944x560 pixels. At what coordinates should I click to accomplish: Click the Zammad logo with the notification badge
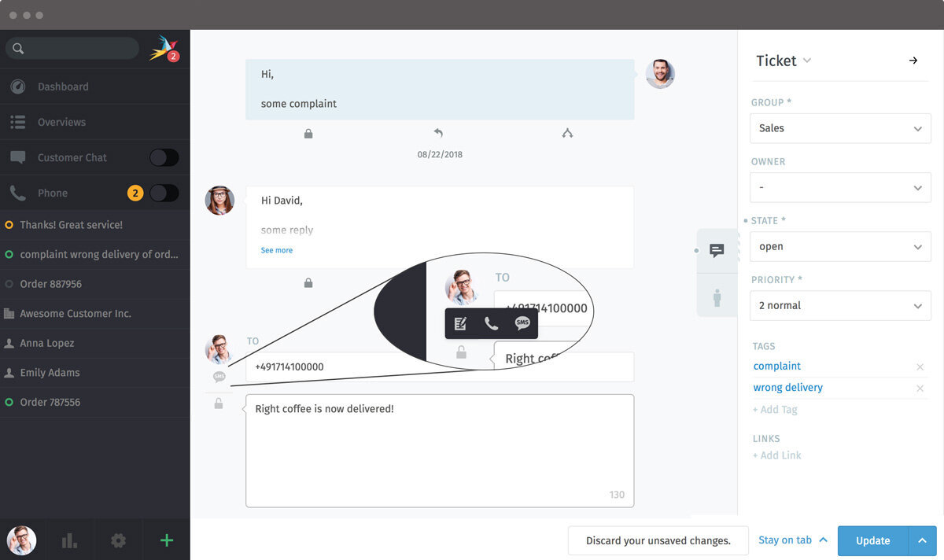tap(164, 47)
